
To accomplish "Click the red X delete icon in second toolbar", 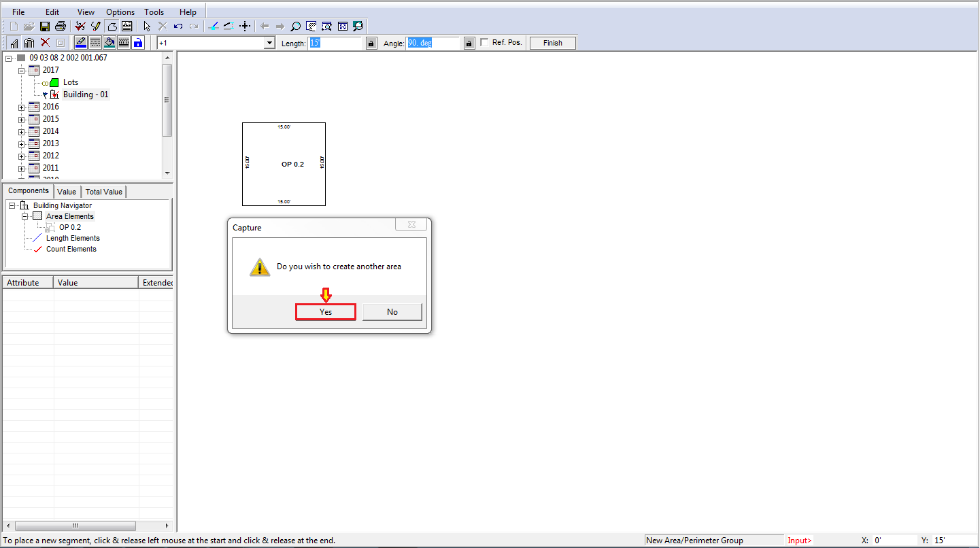I will tap(46, 43).
